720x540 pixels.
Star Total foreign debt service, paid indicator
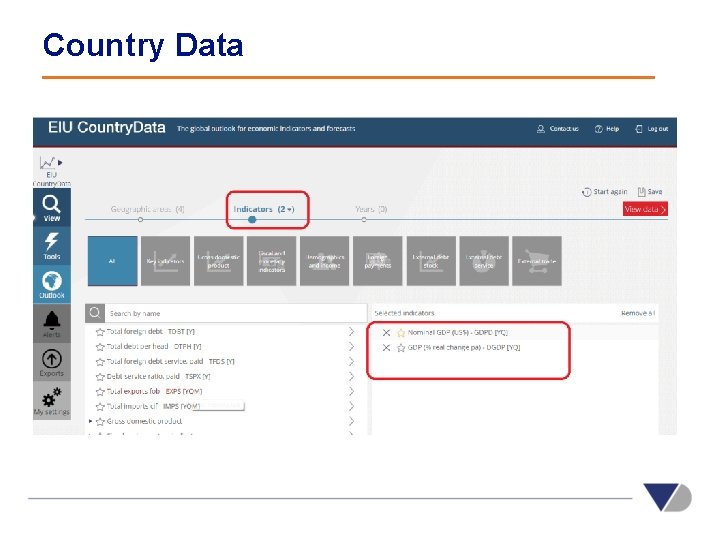(x=100, y=362)
